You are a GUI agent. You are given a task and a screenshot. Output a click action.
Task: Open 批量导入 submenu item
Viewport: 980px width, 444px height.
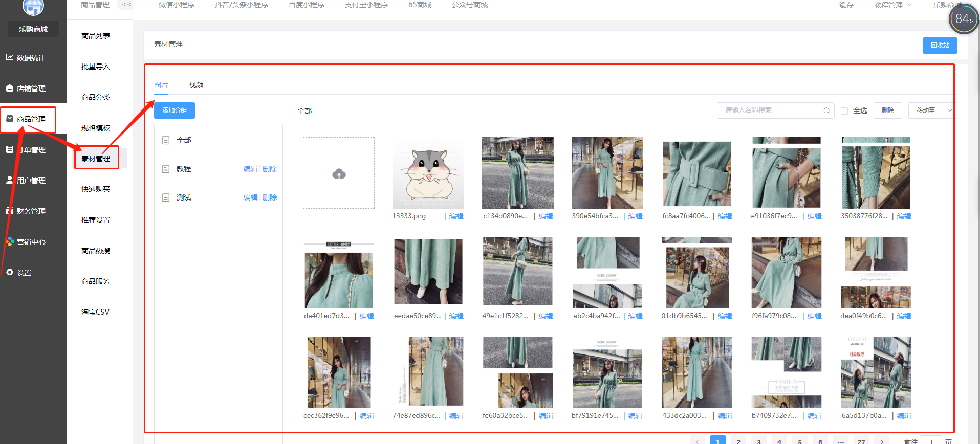[96, 66]
